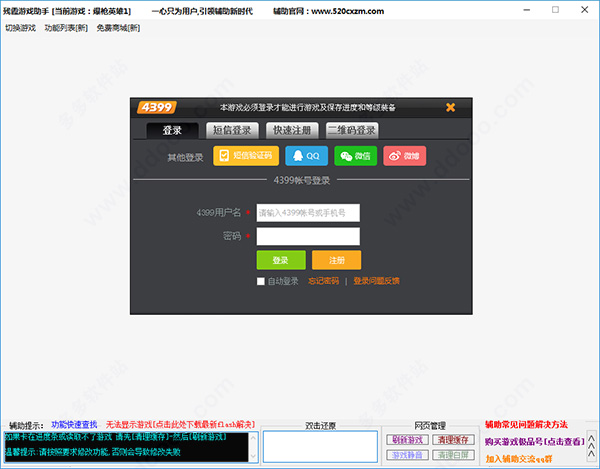600x469 pixels.
Task: Log in with the 微博 button
Action: pyautogui.click(x=404, y=156)
